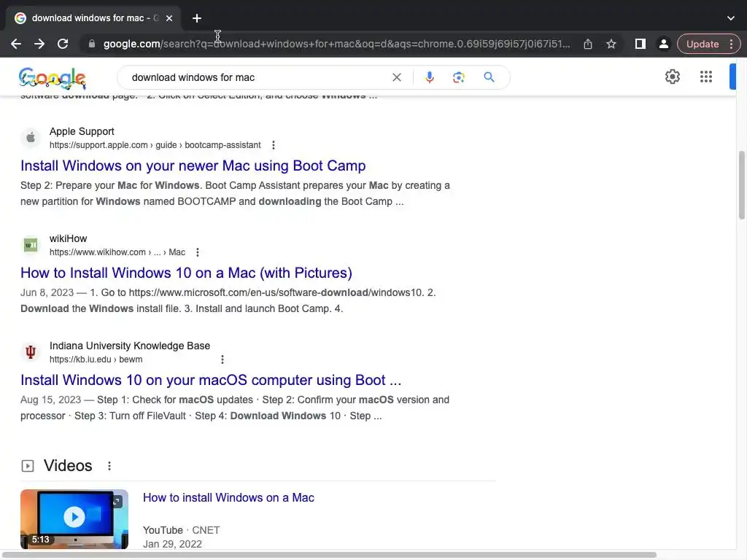This screenshot has width=747, height=560.
Task: Click the 'Apple Support' site name
Action: (x=82, y=131)
